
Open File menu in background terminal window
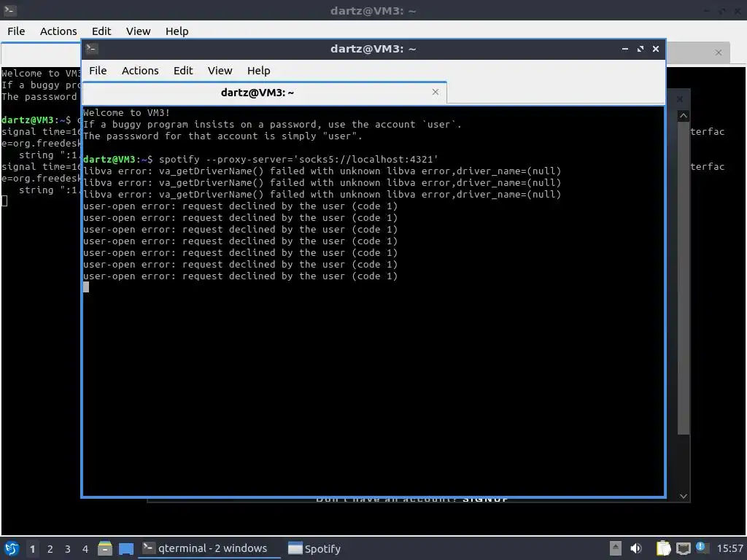pos(16,31)
